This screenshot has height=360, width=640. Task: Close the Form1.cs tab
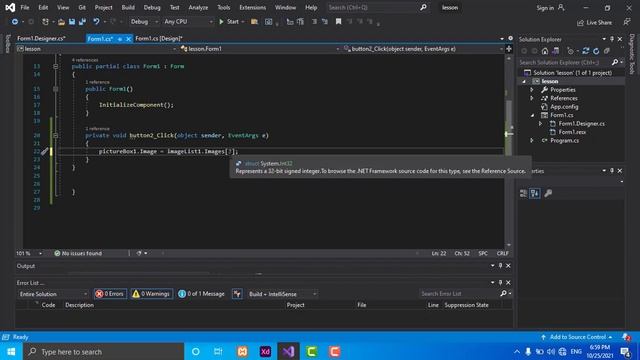[128, 39]
